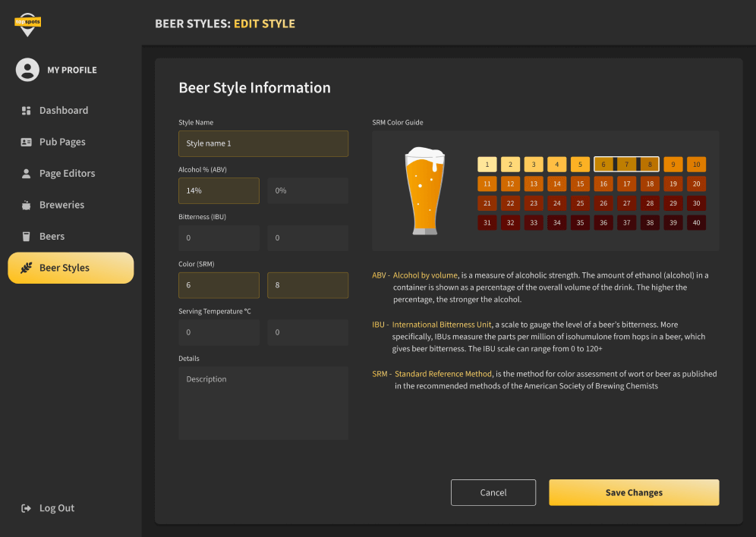Screen dimensions: 756x537
Task: Select SRM color swatch 36
Action: point(603,222)
